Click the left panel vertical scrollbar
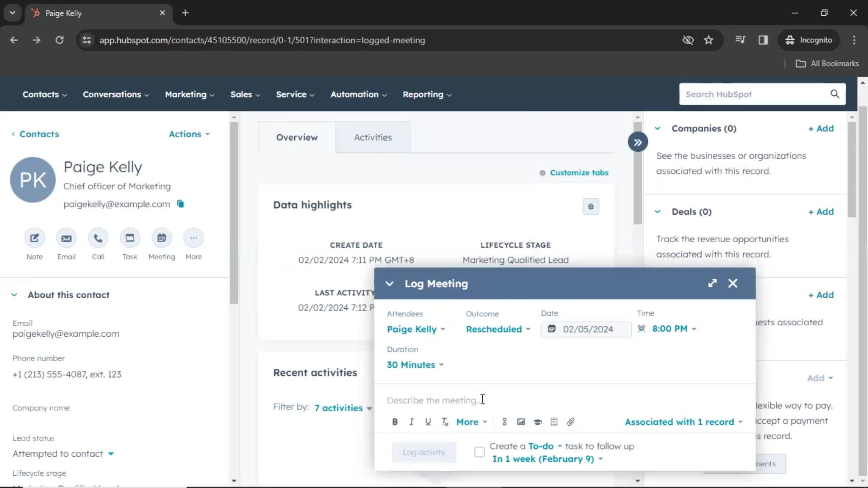868x488 pixels. (x=234, y=213)
